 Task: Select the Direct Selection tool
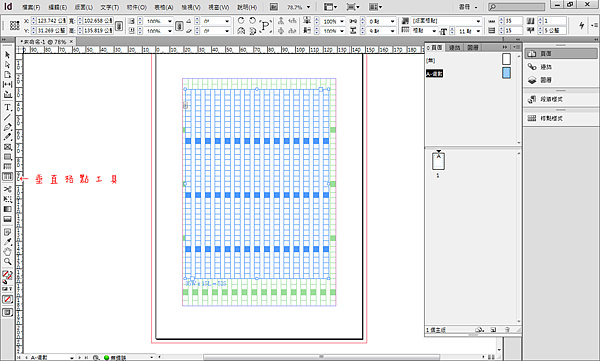7,65
